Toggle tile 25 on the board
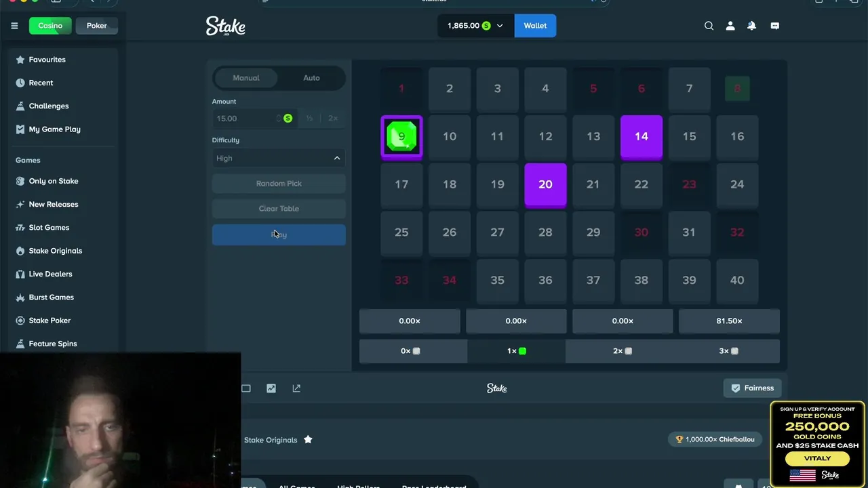The image size is (868, 488). (401, 232)
